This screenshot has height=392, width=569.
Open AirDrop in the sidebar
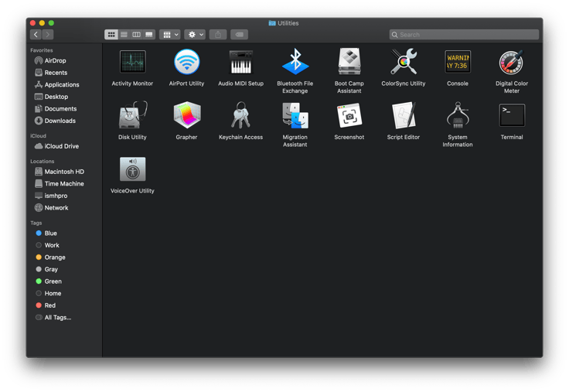tap(51, 60)
